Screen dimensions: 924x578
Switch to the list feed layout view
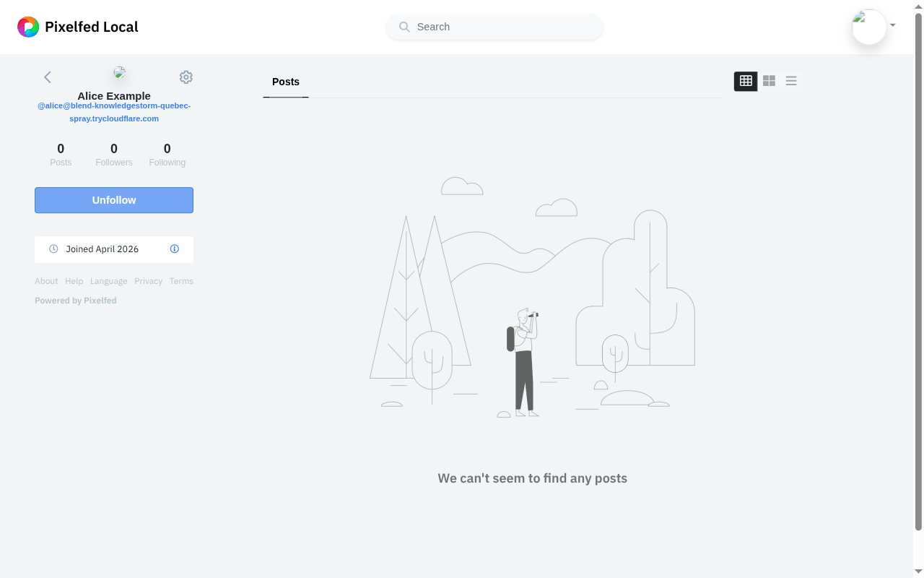tap(791, 81)
